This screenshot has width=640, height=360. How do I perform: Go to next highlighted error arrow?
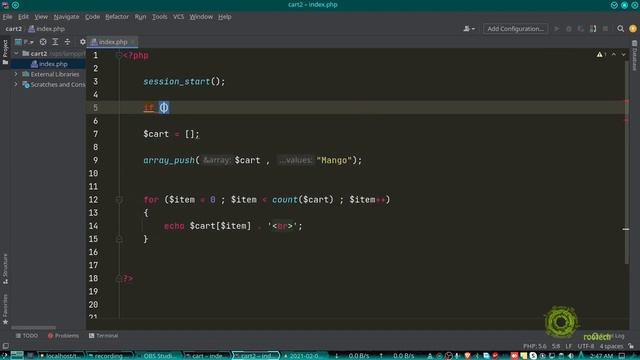tap(623, 54)
